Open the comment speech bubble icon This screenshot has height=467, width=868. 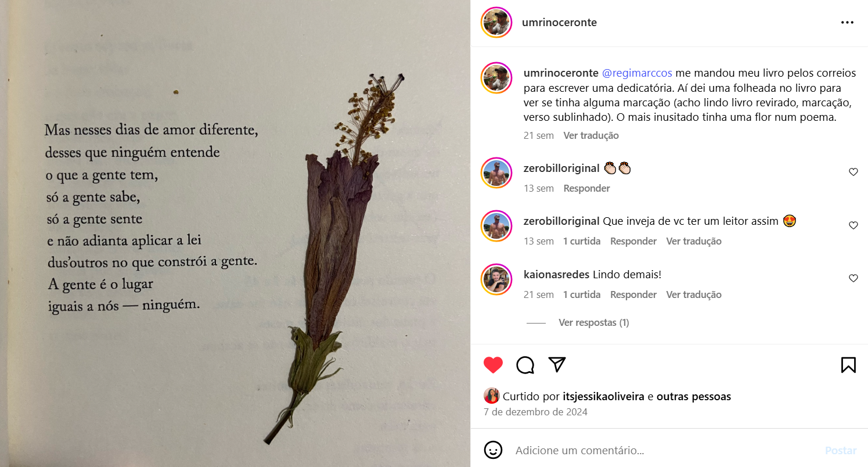tap(525, 365)
